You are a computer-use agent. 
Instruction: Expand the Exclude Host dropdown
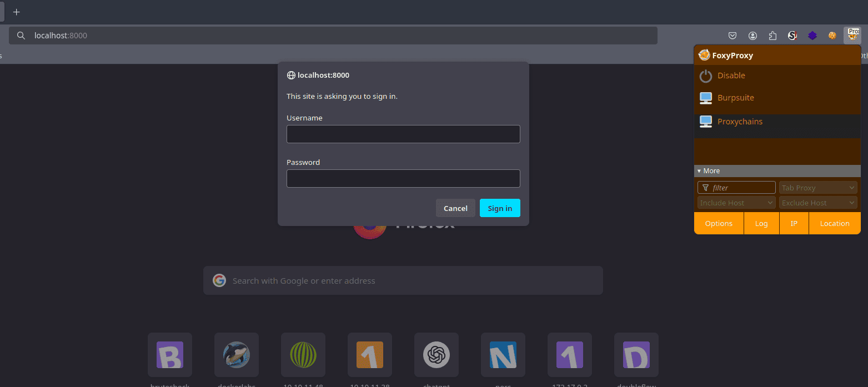coord(817,203)
